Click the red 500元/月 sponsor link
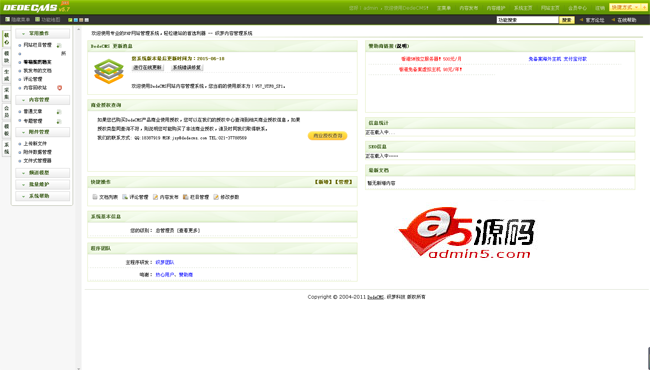 431,59
